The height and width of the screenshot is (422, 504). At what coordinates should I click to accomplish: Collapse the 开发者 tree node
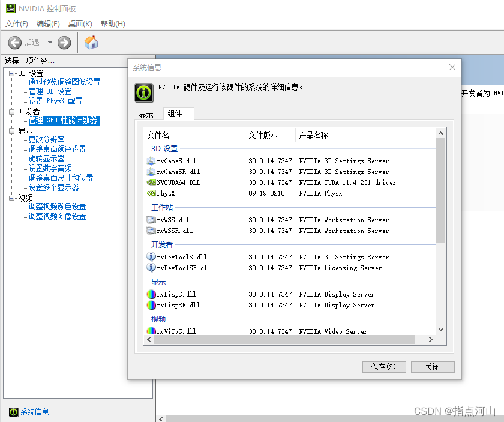pyautogui.click(x=11, y=112)
